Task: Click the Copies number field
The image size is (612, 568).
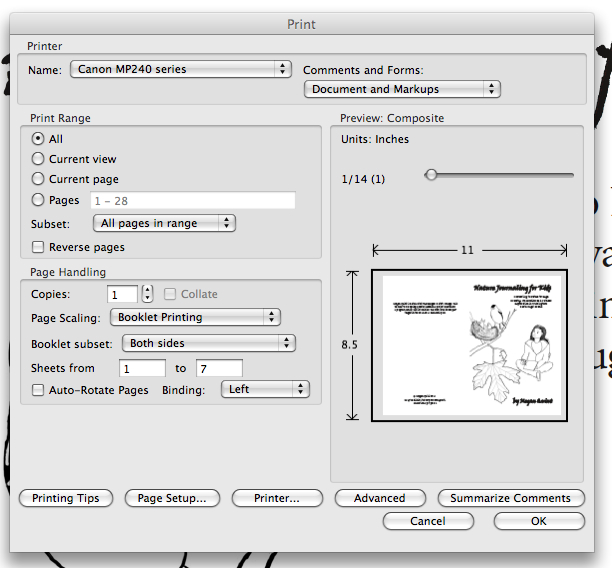Action: pyautogui.click(x=122, y=294)
